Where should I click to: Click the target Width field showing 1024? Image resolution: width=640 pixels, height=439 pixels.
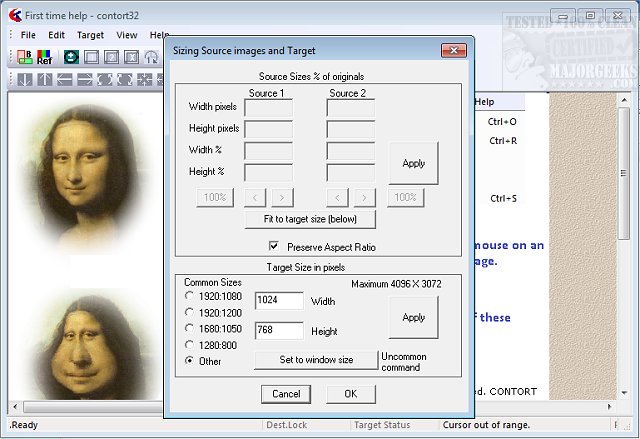point(280,301)
